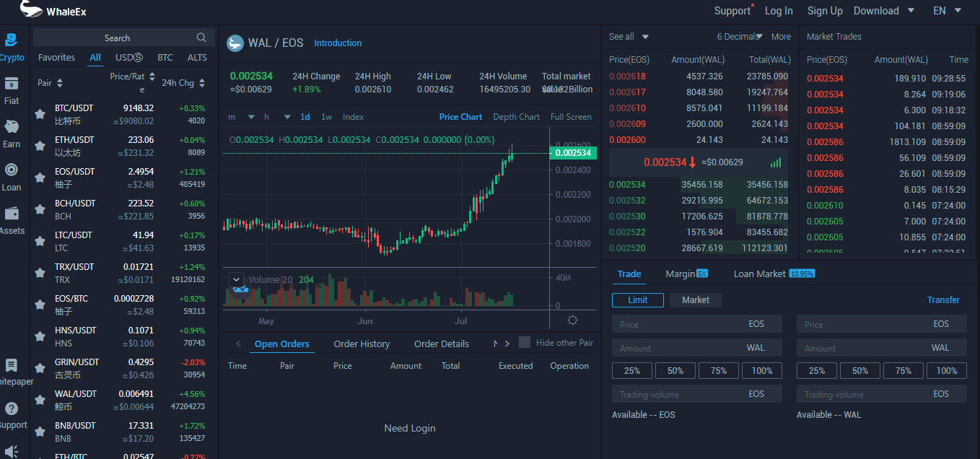Screen dimensions: 980x459
Task: Open the hour interval dropdown
Action: coord(277,117)
